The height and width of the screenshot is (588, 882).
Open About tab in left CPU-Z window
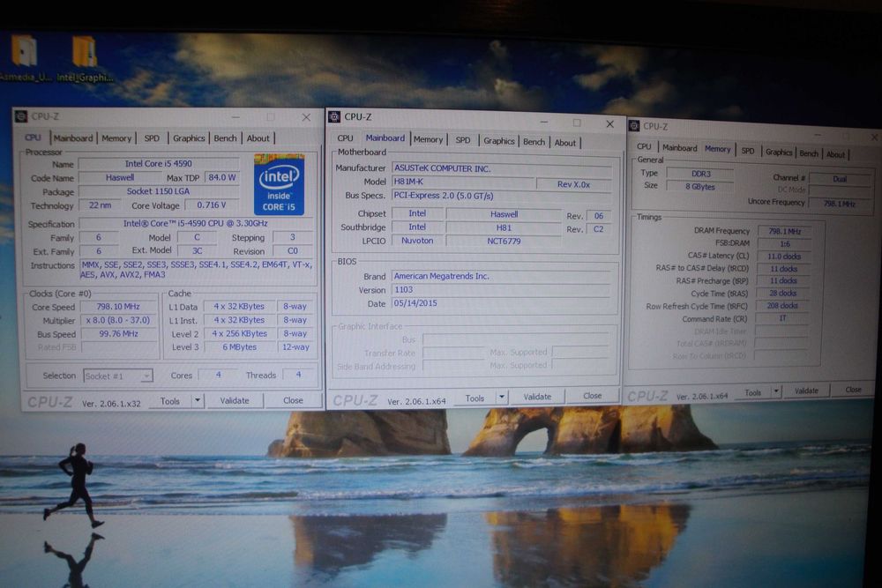tap(258, 138)
